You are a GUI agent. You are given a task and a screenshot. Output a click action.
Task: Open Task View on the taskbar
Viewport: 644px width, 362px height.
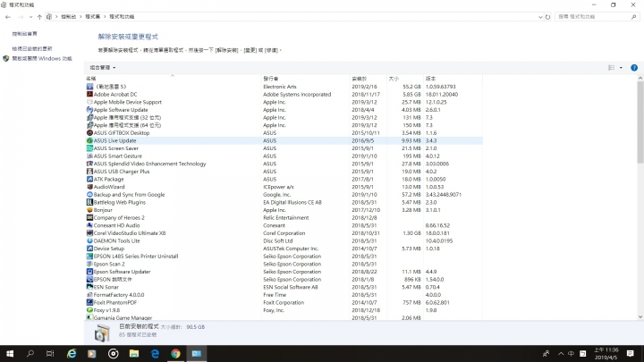point(50,353)
